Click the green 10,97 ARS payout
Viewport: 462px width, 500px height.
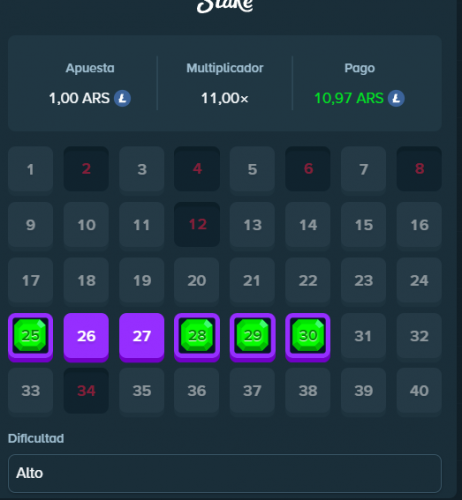point(349,98)
